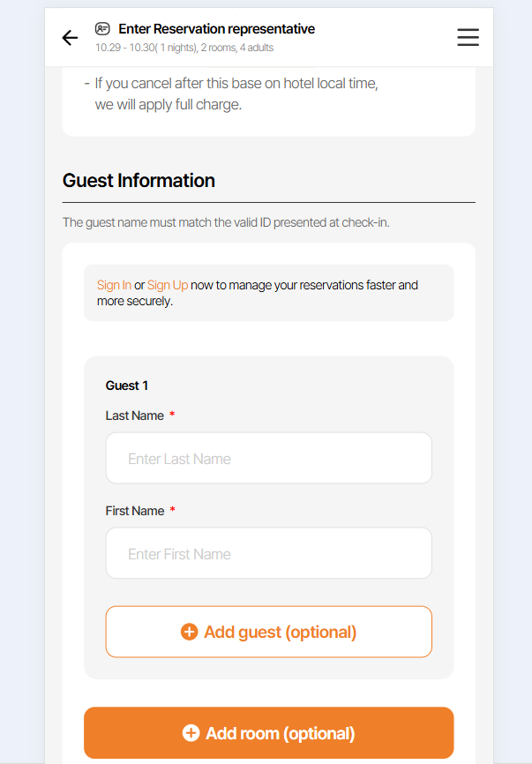Focus the Enter First Name field

(268, 554)
